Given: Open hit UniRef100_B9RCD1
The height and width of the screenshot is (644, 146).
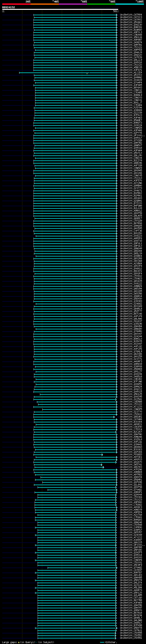Looking at the screenshot, I should click(x=131, y=27).
